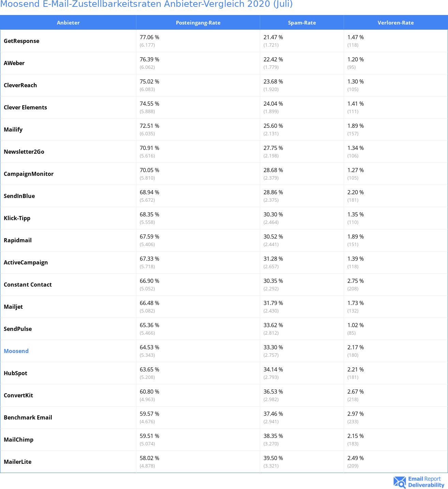Viewport: 448px width, 489px height.
Task: Click the Clever Elements row label
Action: pos(25,107)
